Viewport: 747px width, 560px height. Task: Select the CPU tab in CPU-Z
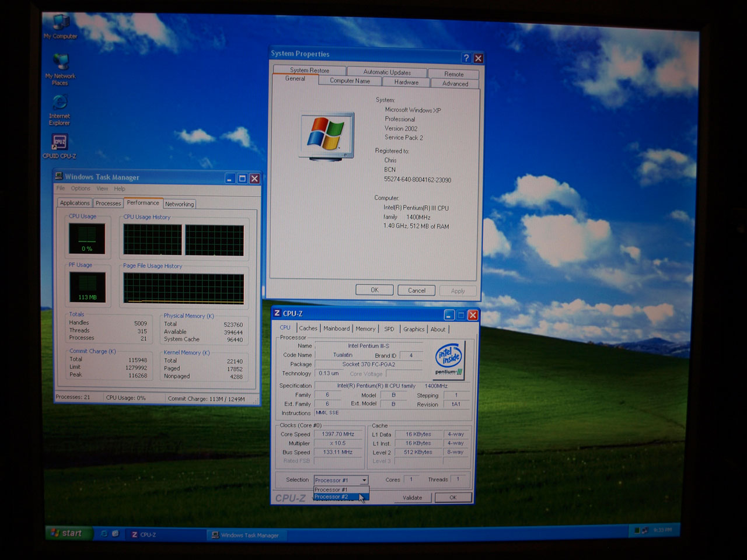285,328
